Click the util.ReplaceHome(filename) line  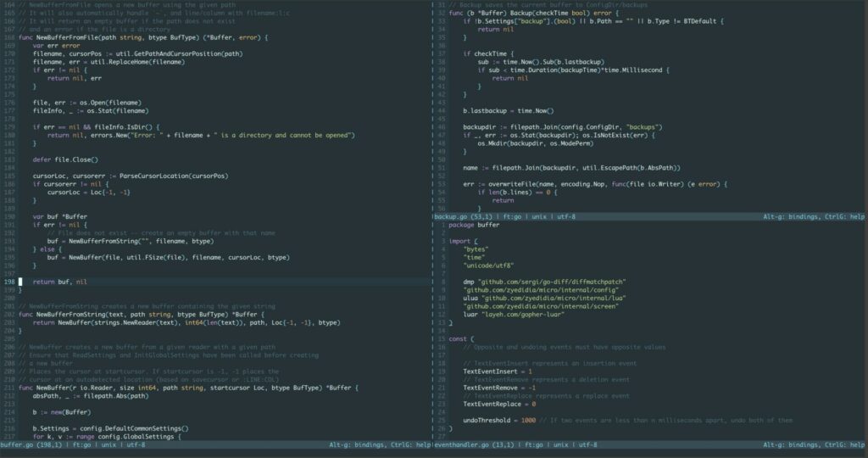[108, 62]
